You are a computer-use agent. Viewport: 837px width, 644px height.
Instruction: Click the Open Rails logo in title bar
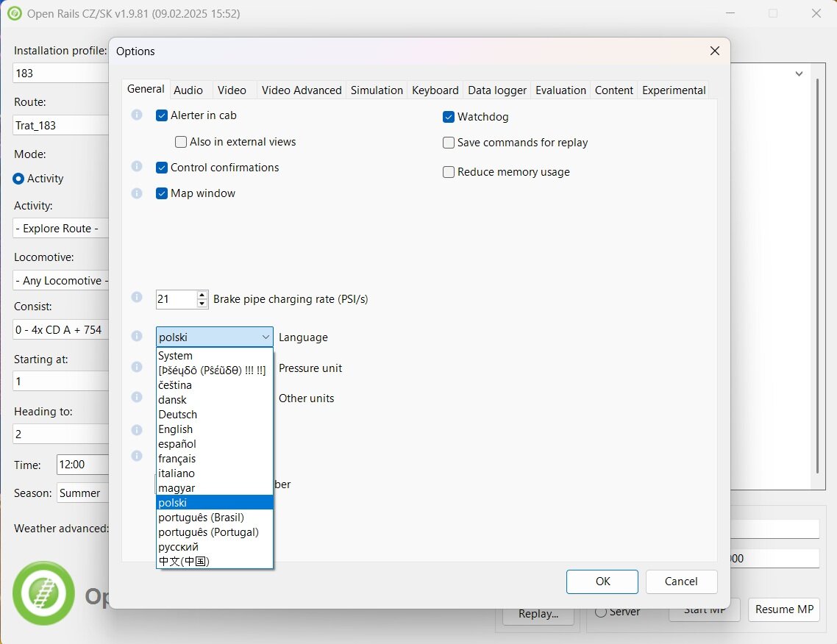pos(14,13)
